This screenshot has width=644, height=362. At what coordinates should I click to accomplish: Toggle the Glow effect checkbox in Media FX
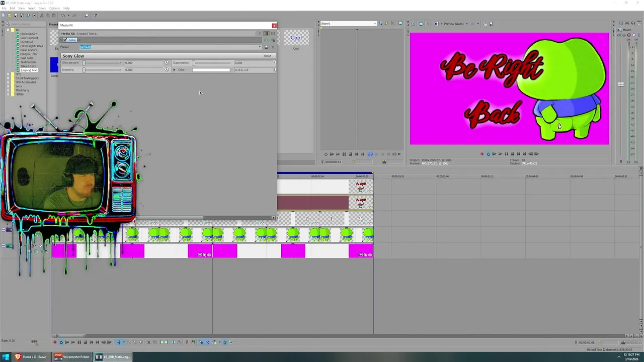point(65,40)
